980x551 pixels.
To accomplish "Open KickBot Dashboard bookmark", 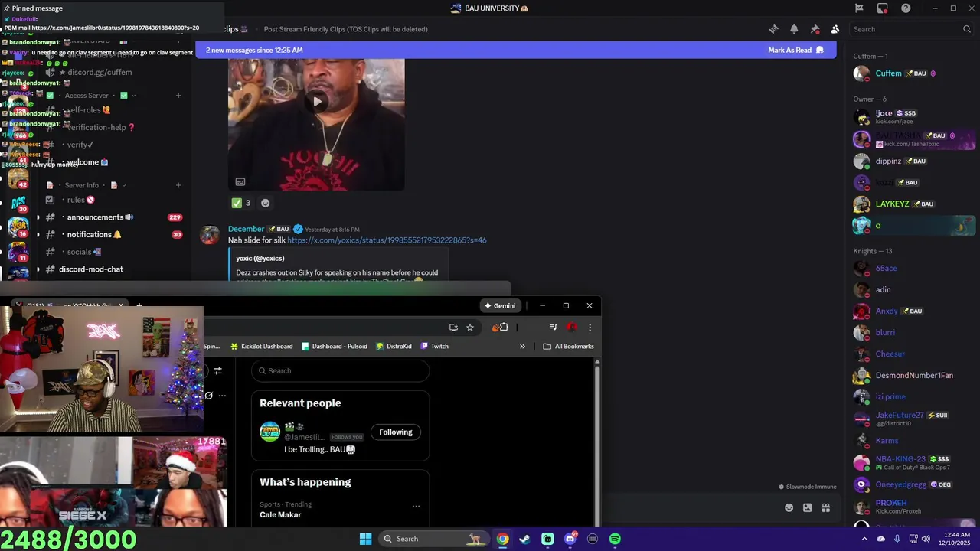I will coord(261,346).
